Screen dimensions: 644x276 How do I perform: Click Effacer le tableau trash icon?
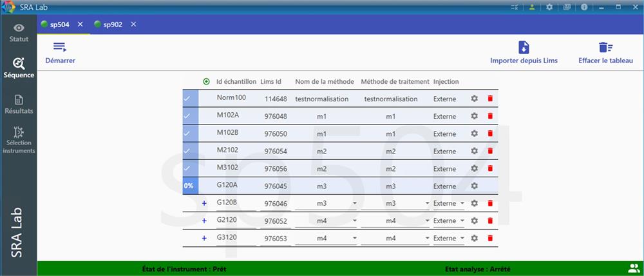tap(605, 47)
